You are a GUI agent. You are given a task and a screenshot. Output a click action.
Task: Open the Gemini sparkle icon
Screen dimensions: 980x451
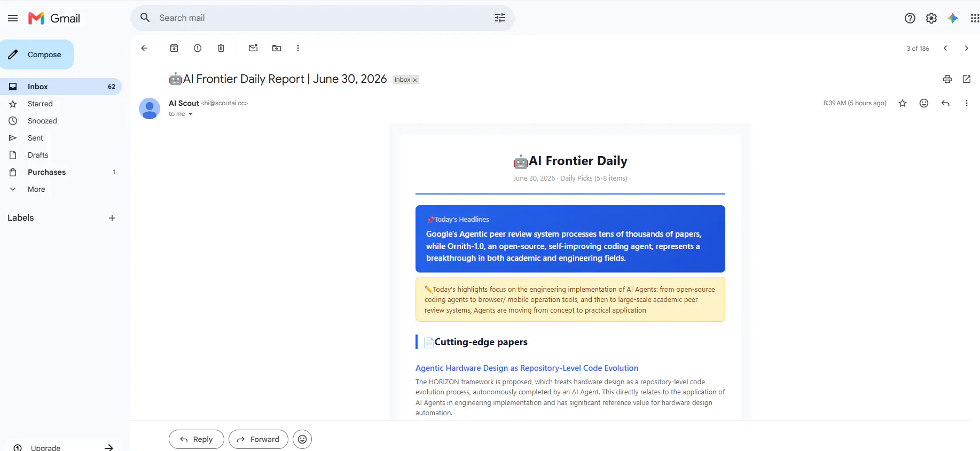coord(953,18)
